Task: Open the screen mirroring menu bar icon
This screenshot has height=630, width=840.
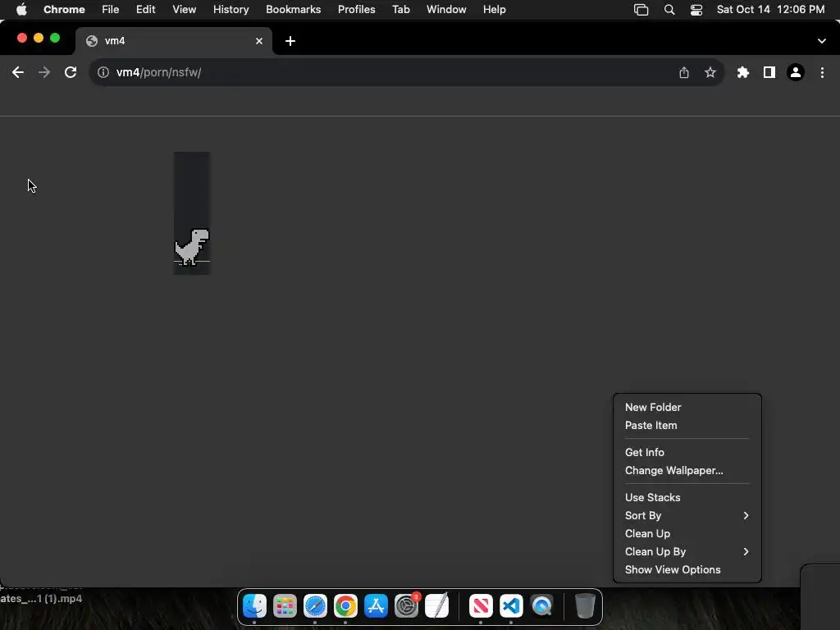Action: (641, 10)
